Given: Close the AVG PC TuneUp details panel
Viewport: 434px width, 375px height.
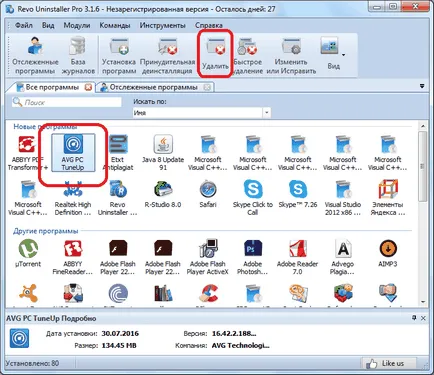Looking at the screenshot, I should point(423,318).
